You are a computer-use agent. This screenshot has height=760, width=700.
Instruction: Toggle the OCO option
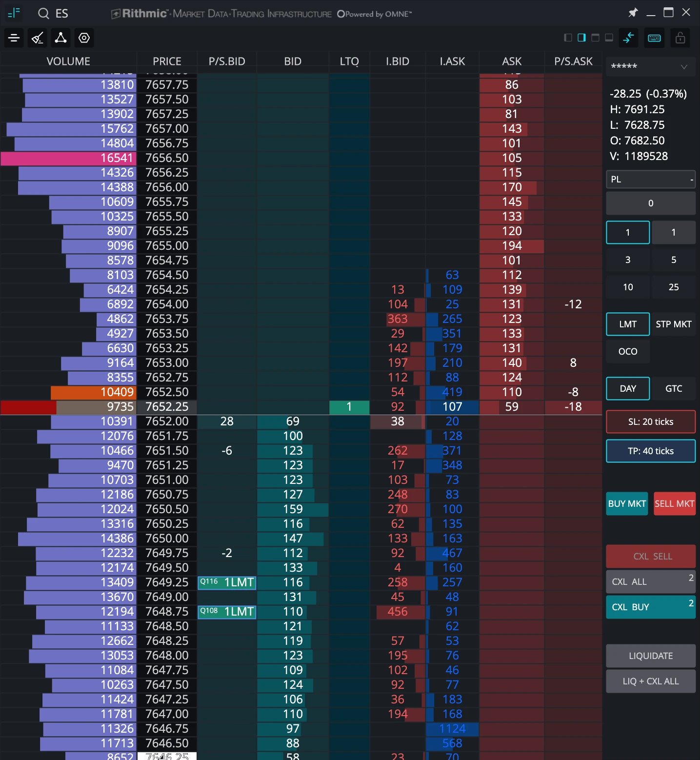[628, 352]
